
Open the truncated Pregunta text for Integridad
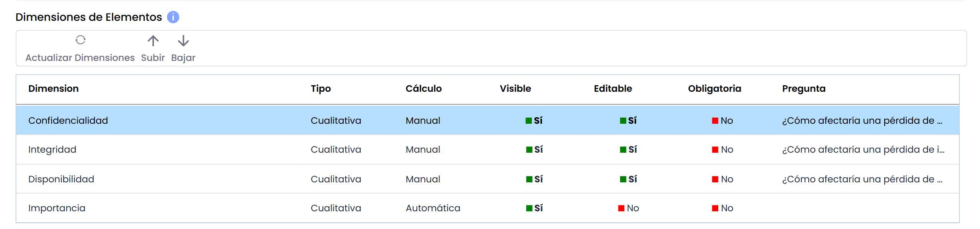(x=863, y=150)
